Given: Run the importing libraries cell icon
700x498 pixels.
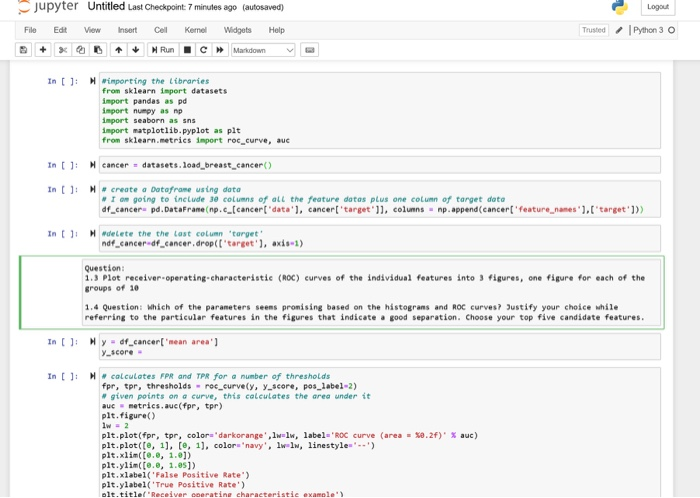Looking at the screenshot, I should (x=92, y=81).
